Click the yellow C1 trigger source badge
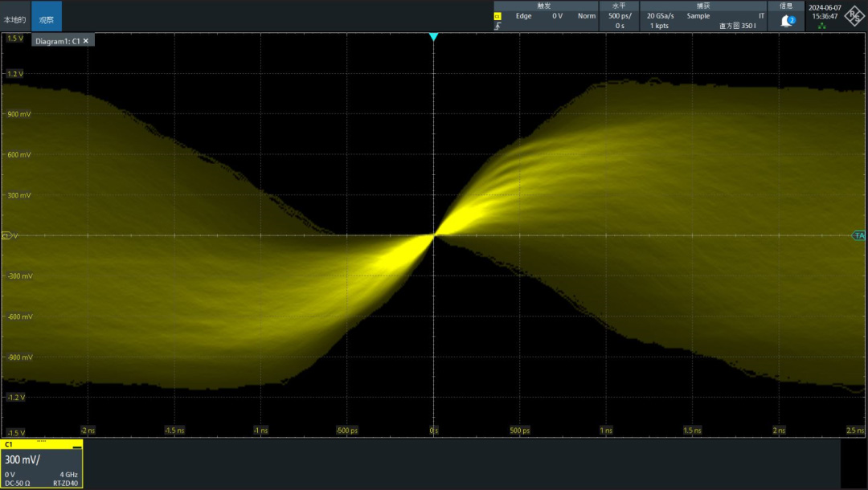The image size is (868, 490). pos(497,16)
